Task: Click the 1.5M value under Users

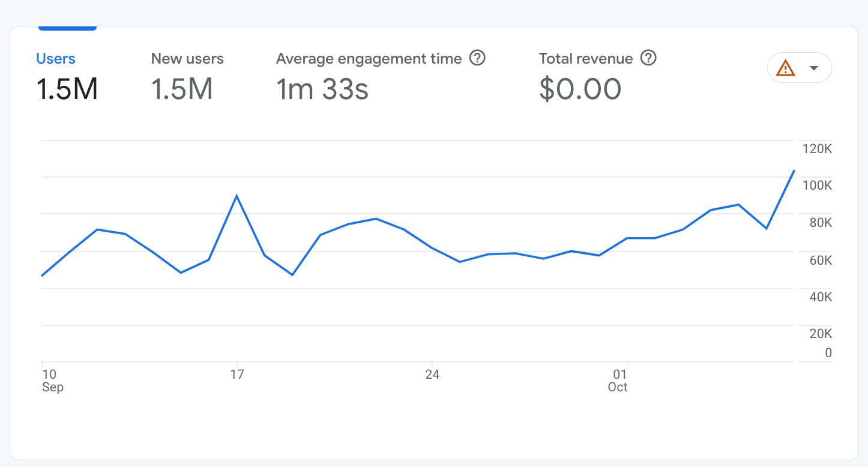Action: click(67, 89)
